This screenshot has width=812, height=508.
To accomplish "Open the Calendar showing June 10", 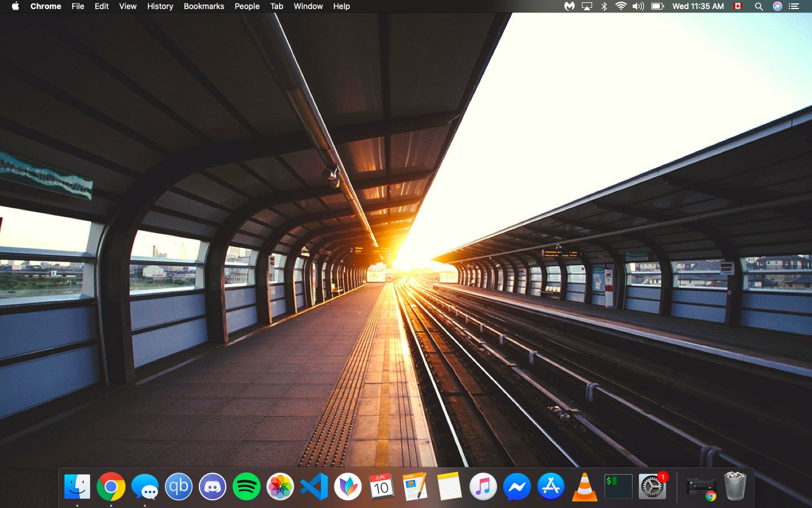I will coord(382,487).
